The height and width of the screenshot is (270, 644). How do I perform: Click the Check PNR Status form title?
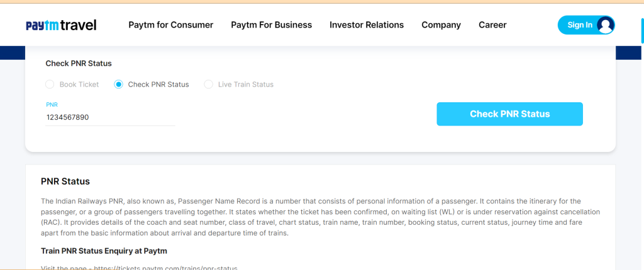pos(79,63)
